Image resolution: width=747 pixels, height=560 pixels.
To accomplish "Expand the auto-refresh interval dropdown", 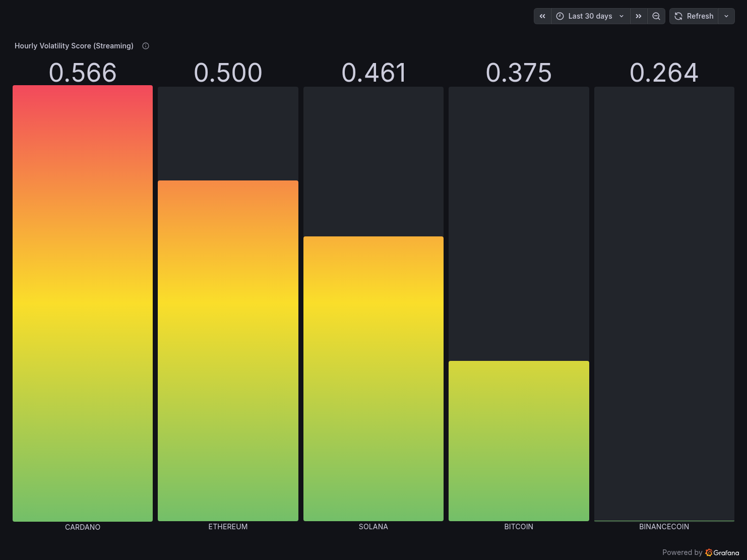I will (x=726, y=16).
